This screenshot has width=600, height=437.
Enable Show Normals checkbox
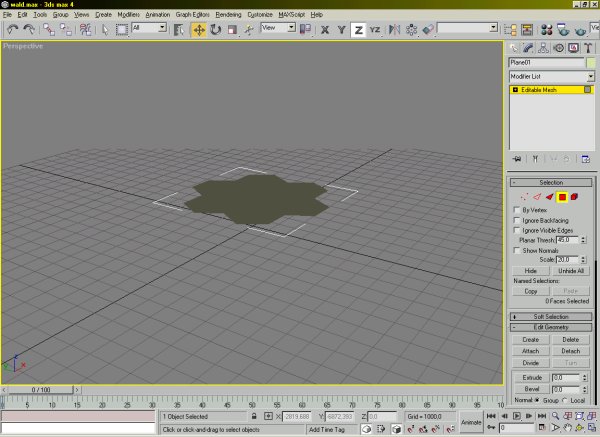(x=516, y=250)
